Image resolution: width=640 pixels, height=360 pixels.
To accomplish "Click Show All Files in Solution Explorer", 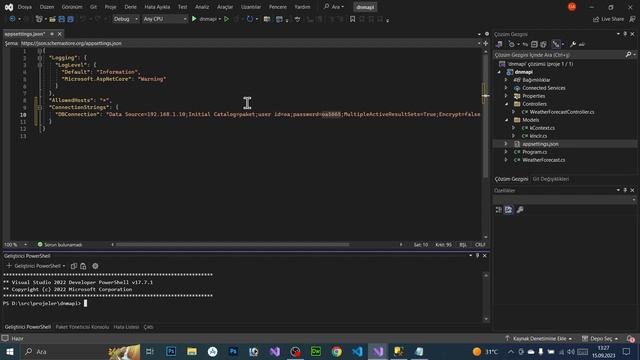I will click(x=543, y=44).
